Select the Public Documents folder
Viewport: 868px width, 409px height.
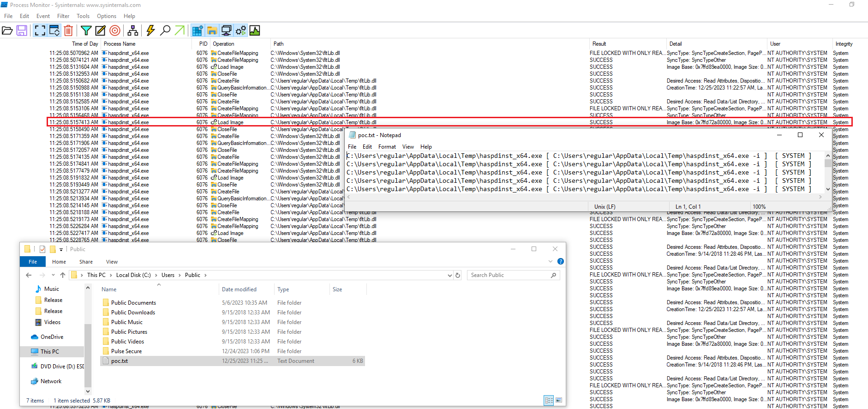[133, 303]
